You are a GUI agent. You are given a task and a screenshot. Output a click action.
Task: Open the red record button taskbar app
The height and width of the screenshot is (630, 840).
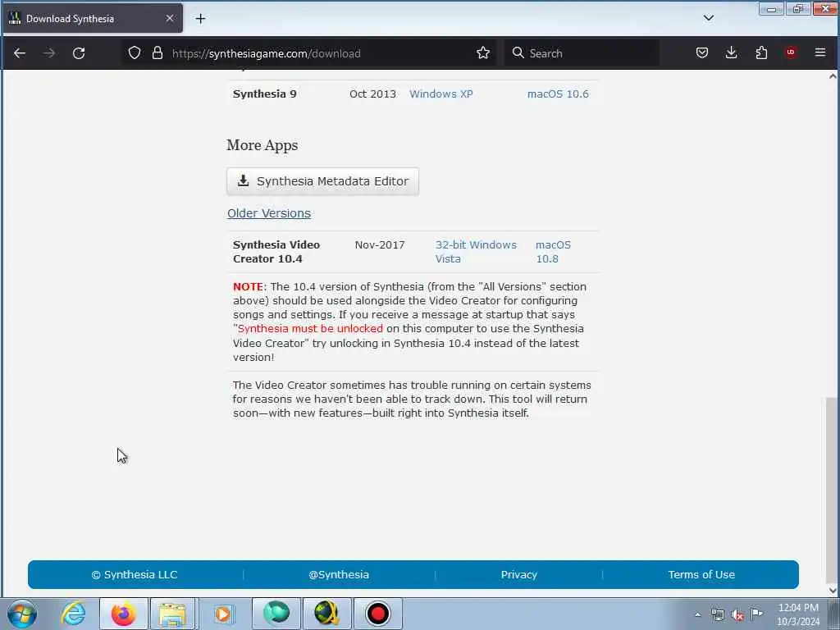point(377,614)
